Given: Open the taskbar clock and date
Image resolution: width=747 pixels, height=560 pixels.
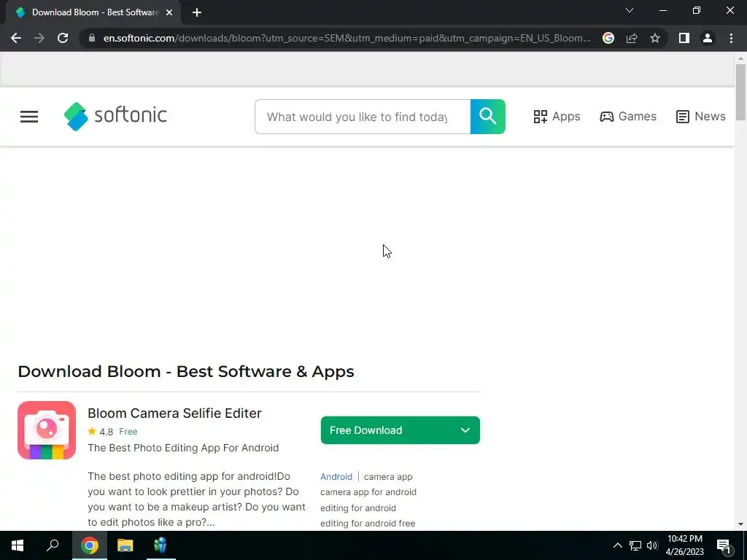Looking at the screenshot, I should (x=684, y=545).
